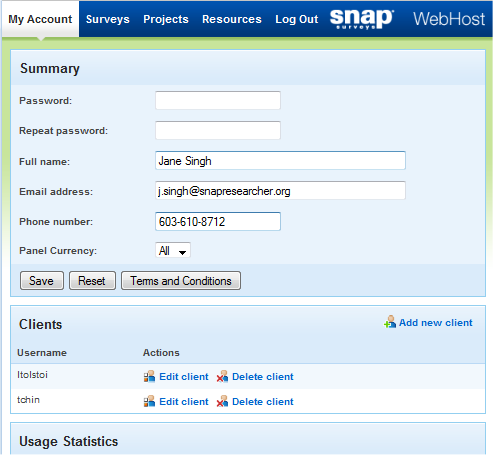The height and width of the screenshot is (455, 493).
Task: Select the My Account tab
Action: [x=40, y=19]
